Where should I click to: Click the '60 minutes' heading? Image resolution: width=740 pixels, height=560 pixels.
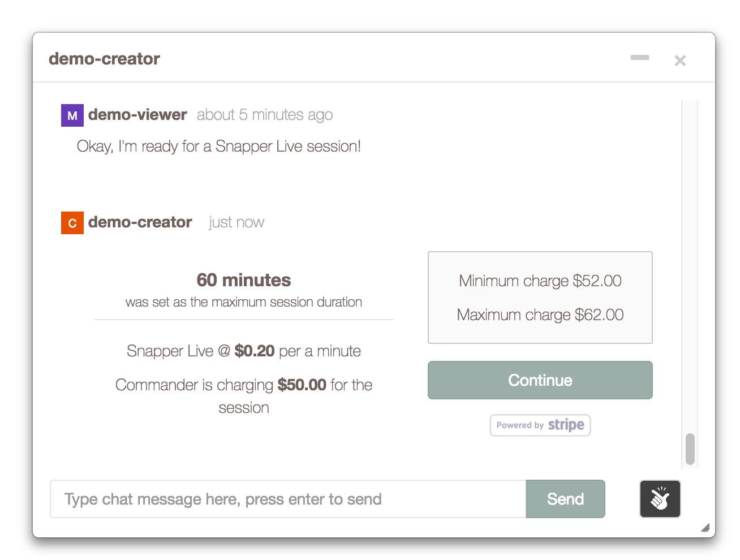pos(244,280)
